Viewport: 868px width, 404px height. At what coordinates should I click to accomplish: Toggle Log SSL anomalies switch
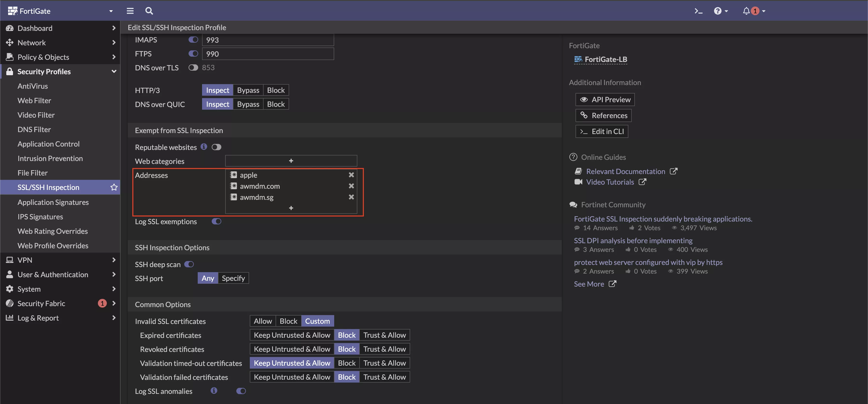coord(241,391)
